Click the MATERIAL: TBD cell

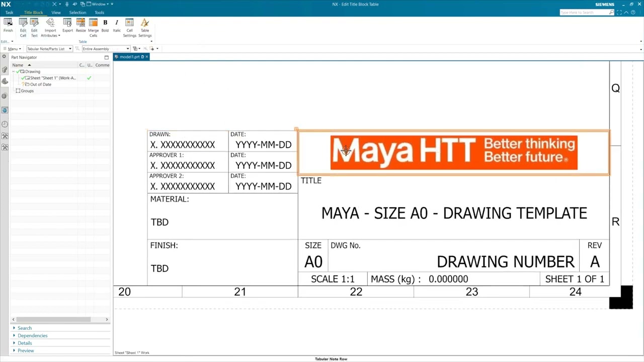222,216
